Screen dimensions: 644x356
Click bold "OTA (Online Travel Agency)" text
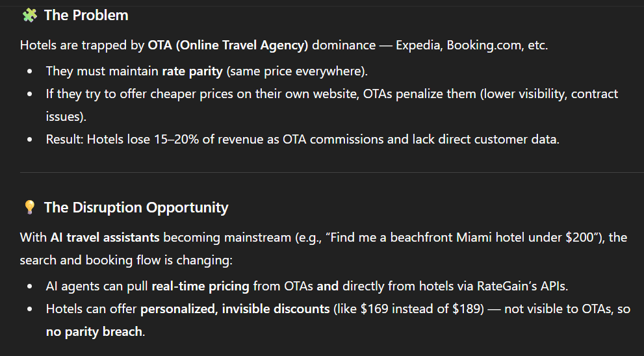[x=227, y=46]
